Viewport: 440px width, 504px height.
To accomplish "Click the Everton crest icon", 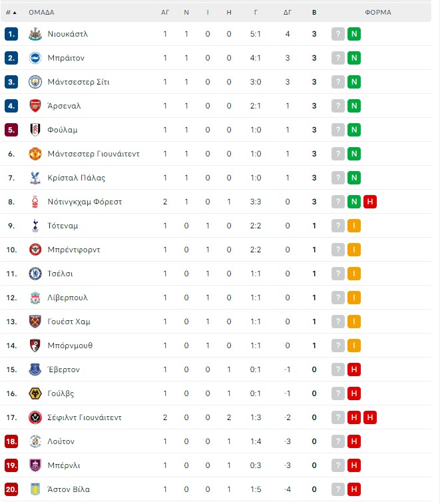I will pos(35,370).
